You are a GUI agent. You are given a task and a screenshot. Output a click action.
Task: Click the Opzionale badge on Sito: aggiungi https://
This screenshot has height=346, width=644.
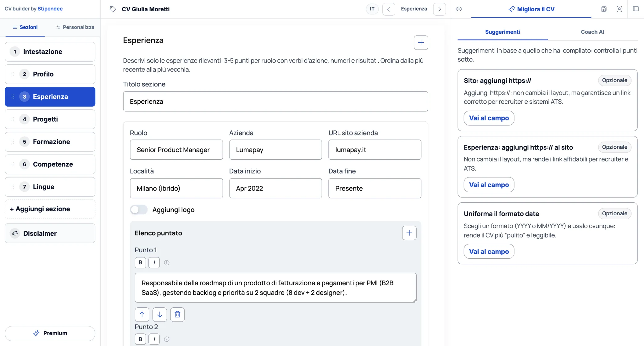click(x=614, y=80)
